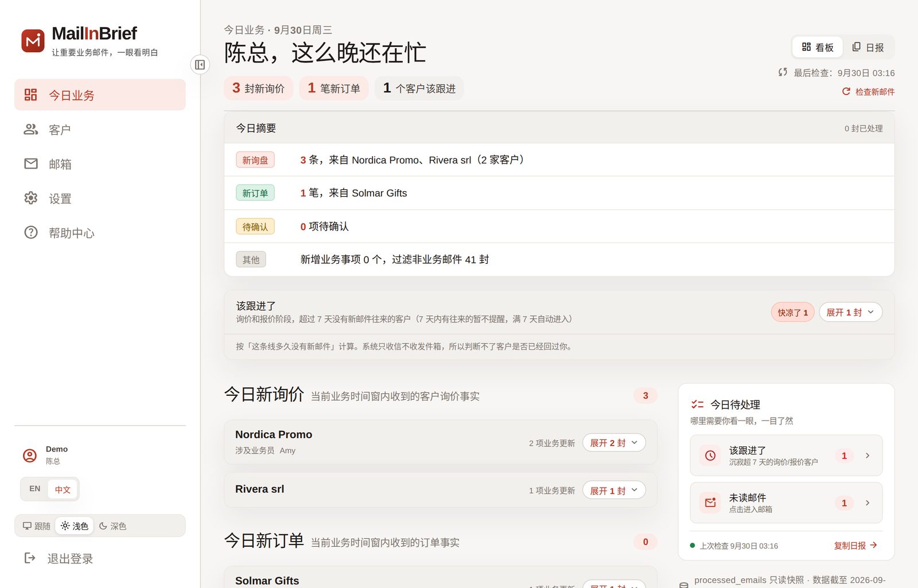Click the 设置 gear icon
Viewport: 918px width, 588px height.
(31, 198)
